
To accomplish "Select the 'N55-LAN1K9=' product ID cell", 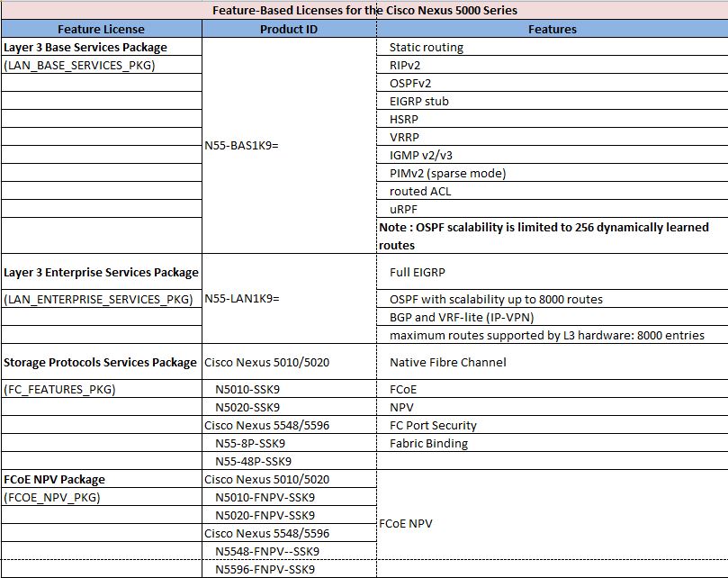I will pos(289,298).
